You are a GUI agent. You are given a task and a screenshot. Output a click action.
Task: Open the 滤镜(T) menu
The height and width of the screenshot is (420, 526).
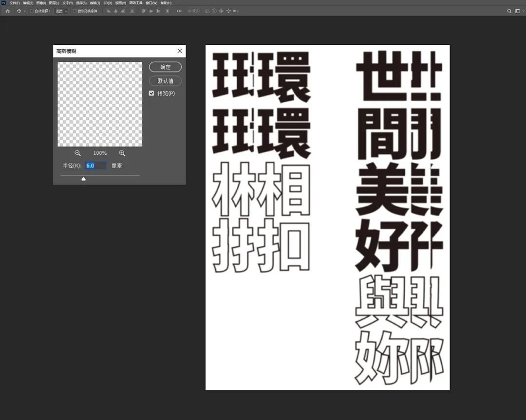94,3
